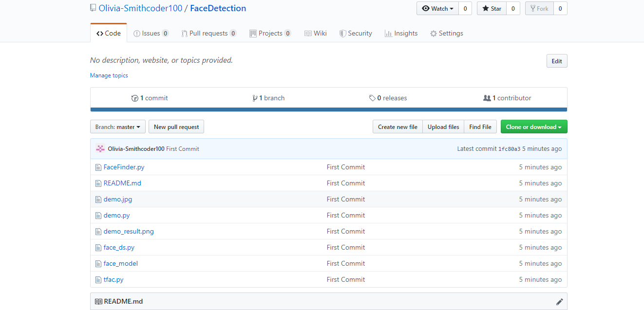Open the demo.py file

point(116,215)
